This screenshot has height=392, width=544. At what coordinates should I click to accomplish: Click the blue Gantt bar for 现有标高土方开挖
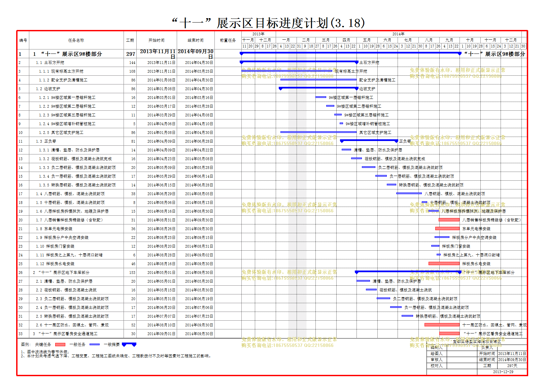point(287,71)
